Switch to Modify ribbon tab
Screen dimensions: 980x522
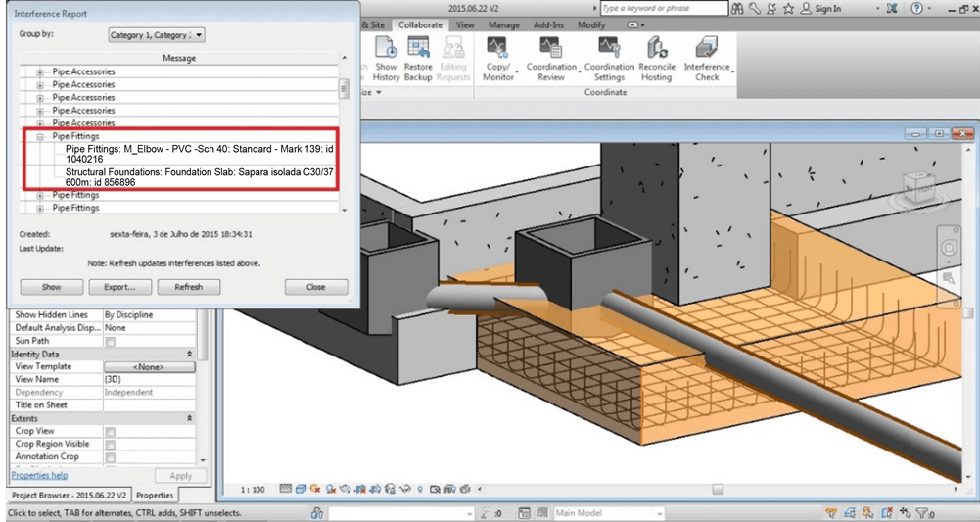coord(591,25)
